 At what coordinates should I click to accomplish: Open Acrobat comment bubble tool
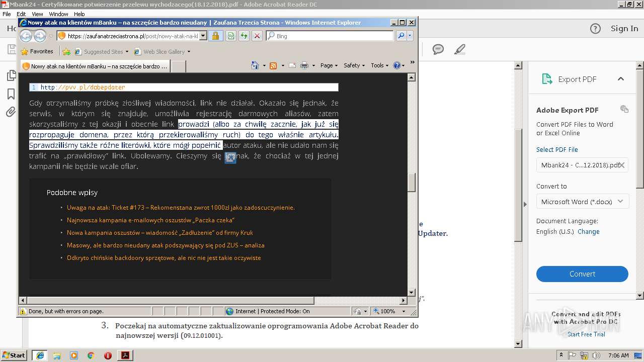[438, 49]
